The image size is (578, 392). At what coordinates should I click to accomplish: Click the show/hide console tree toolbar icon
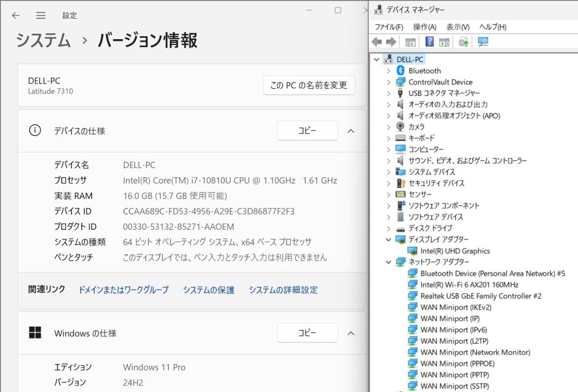point(410,42)
